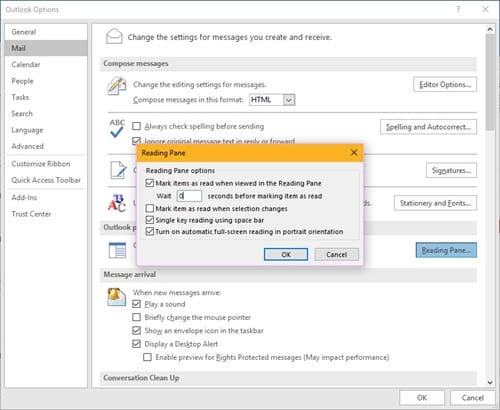Screen dimensions: 500x410
Task: Open Customize Ribbon settings
Action: click(46, 164)
